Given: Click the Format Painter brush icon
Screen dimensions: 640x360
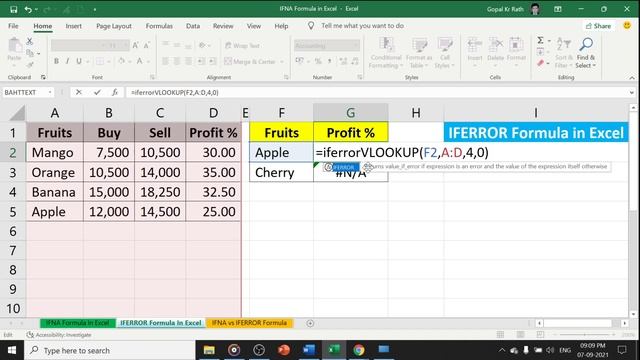Looking at the screenshot, I should (x=29, y=64).
